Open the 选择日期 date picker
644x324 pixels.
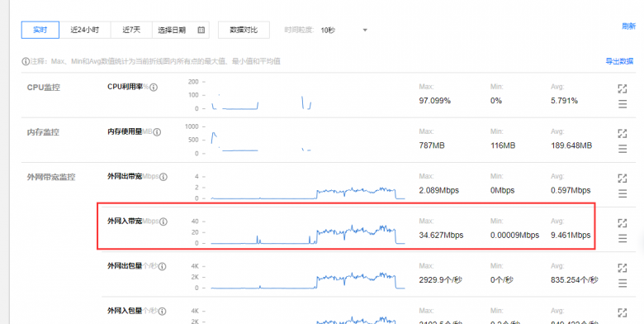point(181,30)
